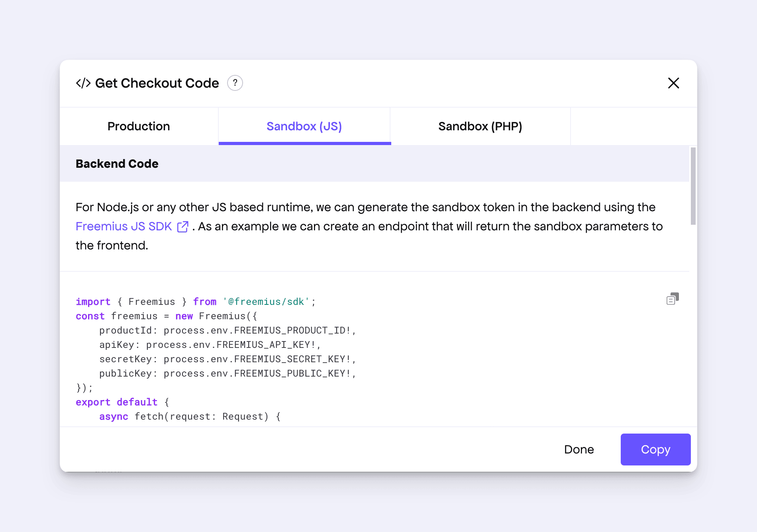Screen dimensions: 757x532
Task: Copy the code snippet using the clipboard icon
Action: (x=672, y=299)
